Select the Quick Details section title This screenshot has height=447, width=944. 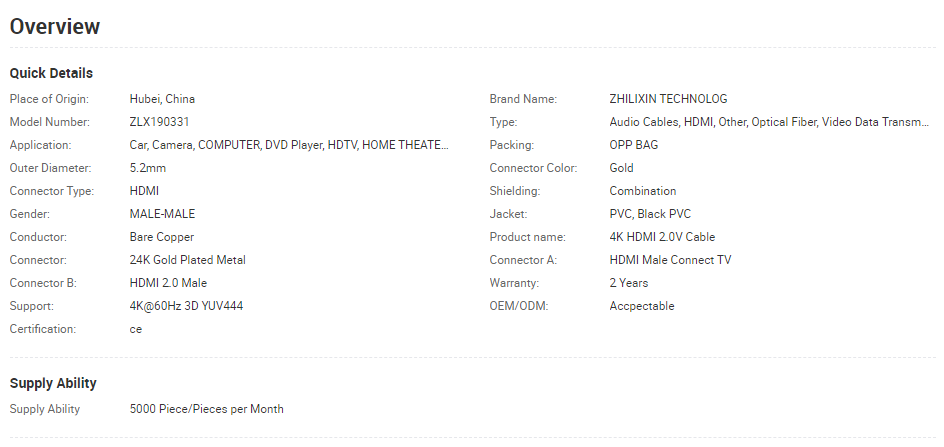(x=51, y=73)
